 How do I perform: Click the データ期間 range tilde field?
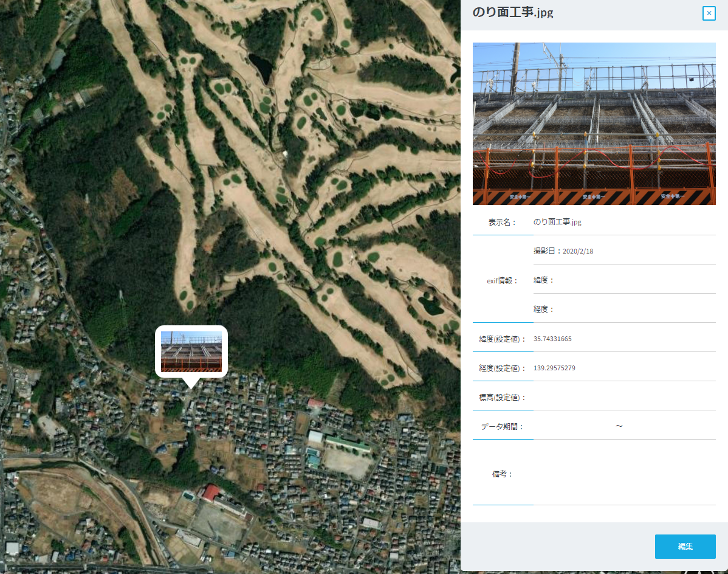(619, 426)
